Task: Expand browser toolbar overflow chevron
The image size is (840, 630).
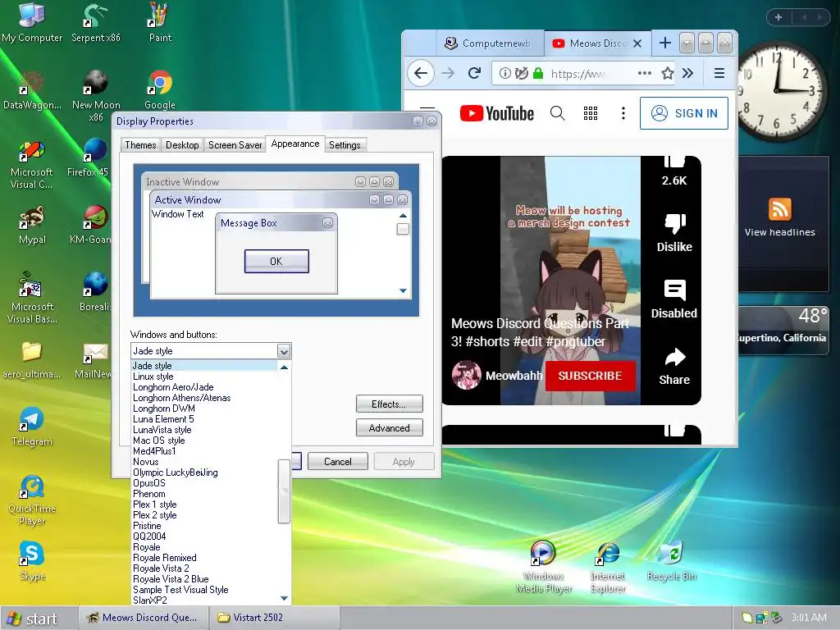Action: pos(688,73)
